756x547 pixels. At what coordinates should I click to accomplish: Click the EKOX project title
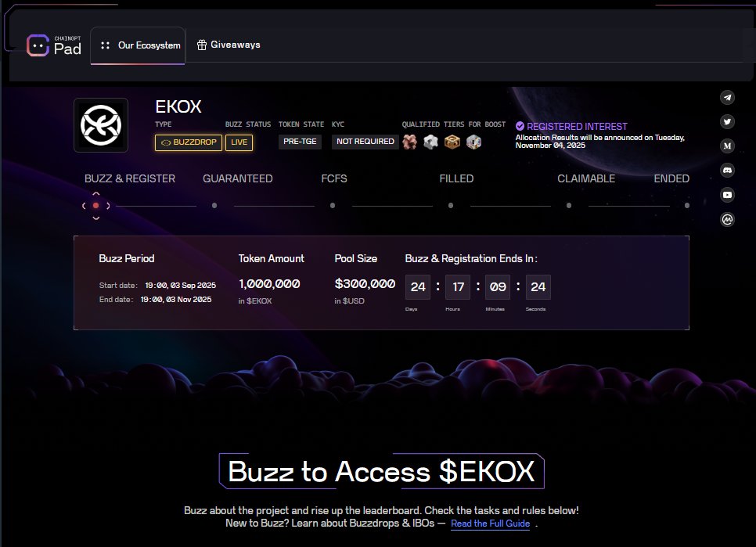click(178, 106)
